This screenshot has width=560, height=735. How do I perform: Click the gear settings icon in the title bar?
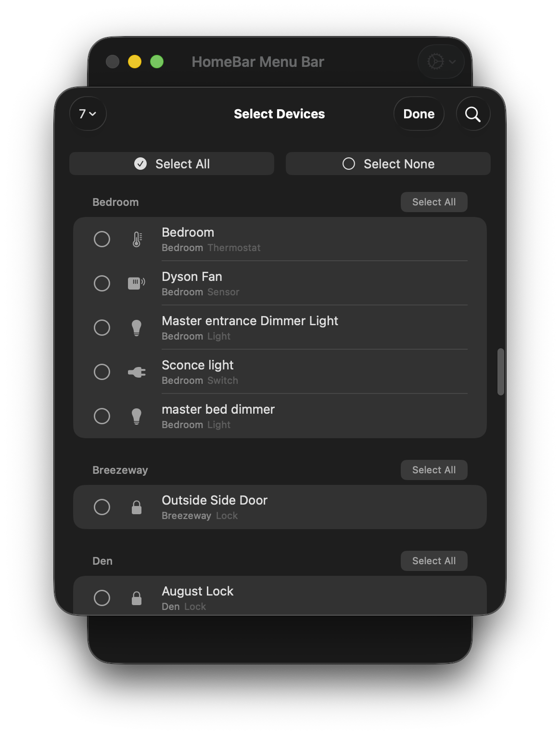coord(435,62)
